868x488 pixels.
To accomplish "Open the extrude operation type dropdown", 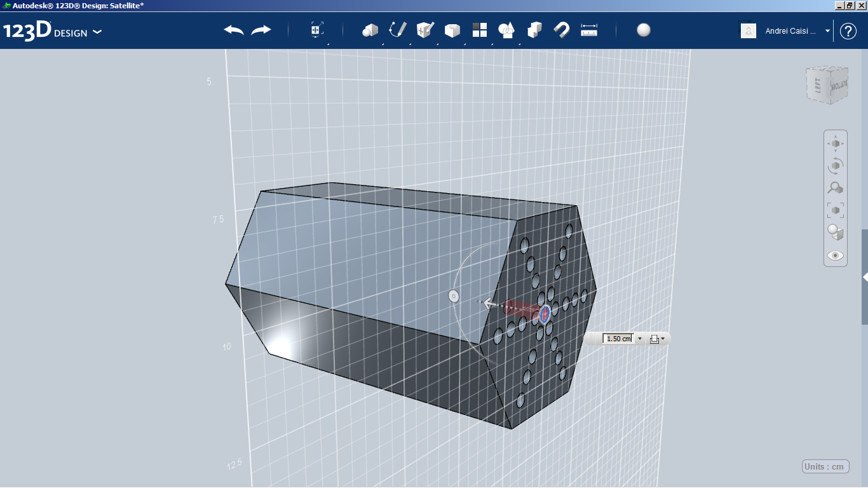I will (x=657, y=339).
